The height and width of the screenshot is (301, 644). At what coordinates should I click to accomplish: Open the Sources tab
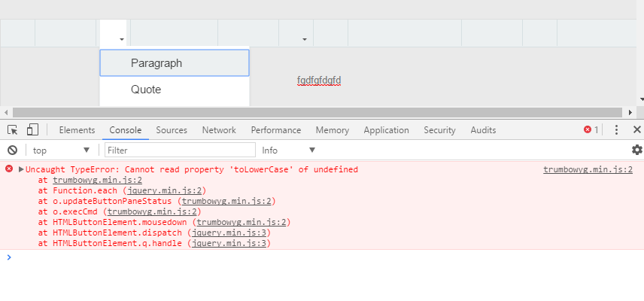click(172, 130)
